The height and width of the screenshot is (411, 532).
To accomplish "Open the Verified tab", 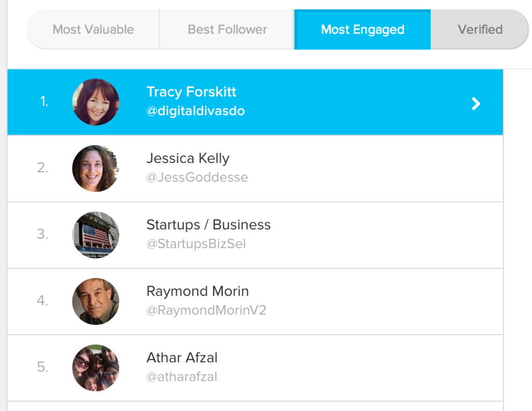I will pos(479,30).
